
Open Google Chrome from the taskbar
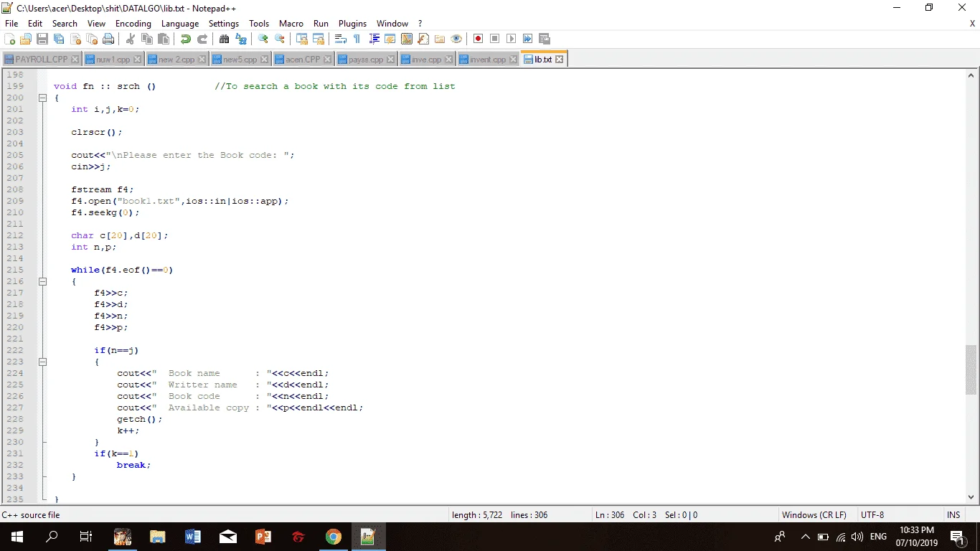coord(333,537)
